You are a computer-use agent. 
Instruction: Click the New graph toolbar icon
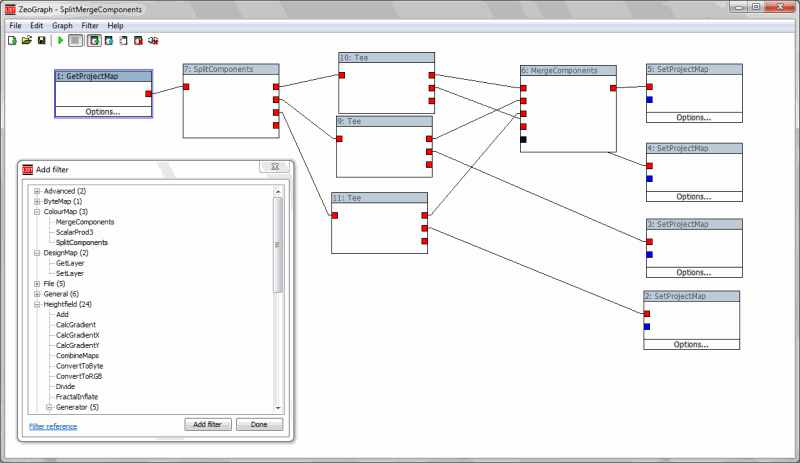point(12,41)
